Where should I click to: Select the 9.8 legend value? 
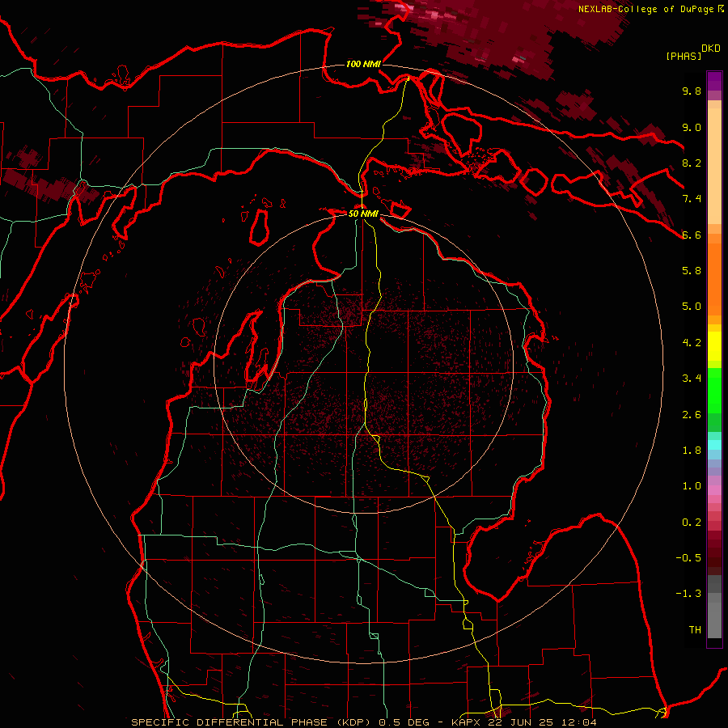tap(692, 91)
